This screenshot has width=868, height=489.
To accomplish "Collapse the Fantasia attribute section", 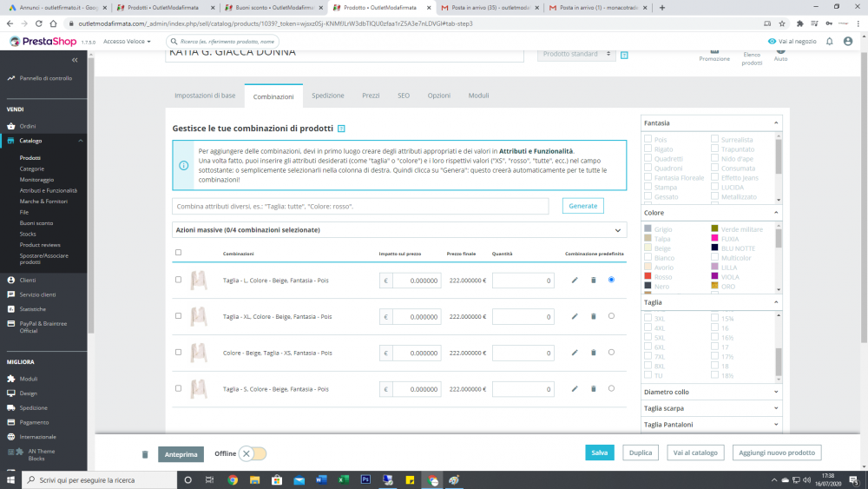I will coord(775,123).
